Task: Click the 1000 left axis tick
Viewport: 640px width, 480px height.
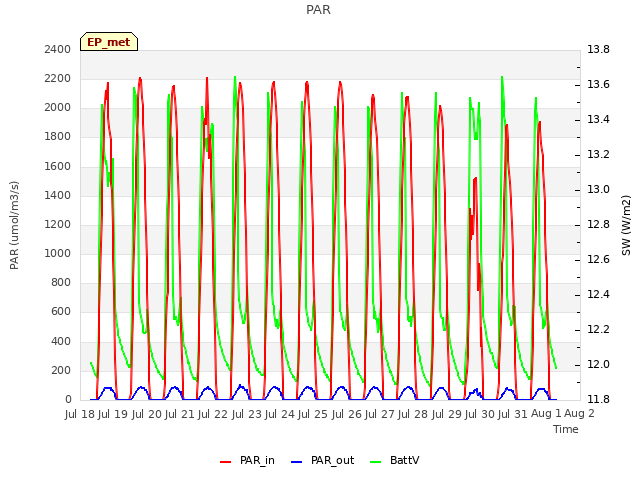Action: 58,253
